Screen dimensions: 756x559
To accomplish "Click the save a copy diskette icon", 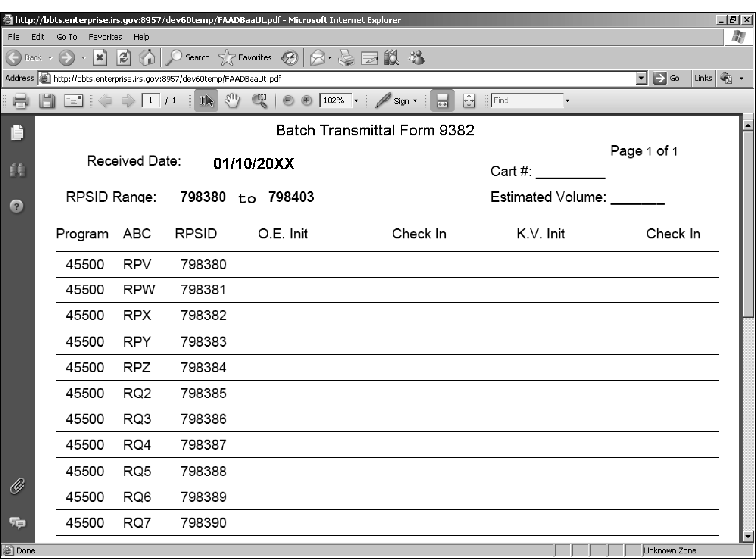I will pos(47,101).
